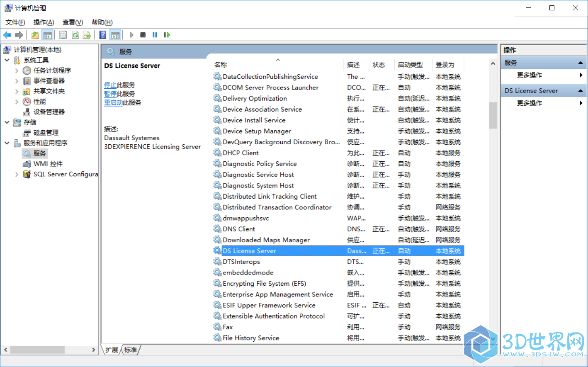Collapse the 系统工具 tree node
This screenshot has width=588, height=367.
(x=7, y=60)
